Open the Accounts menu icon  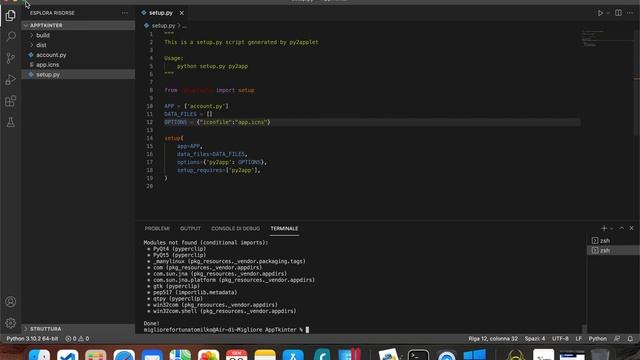(11, 302)
